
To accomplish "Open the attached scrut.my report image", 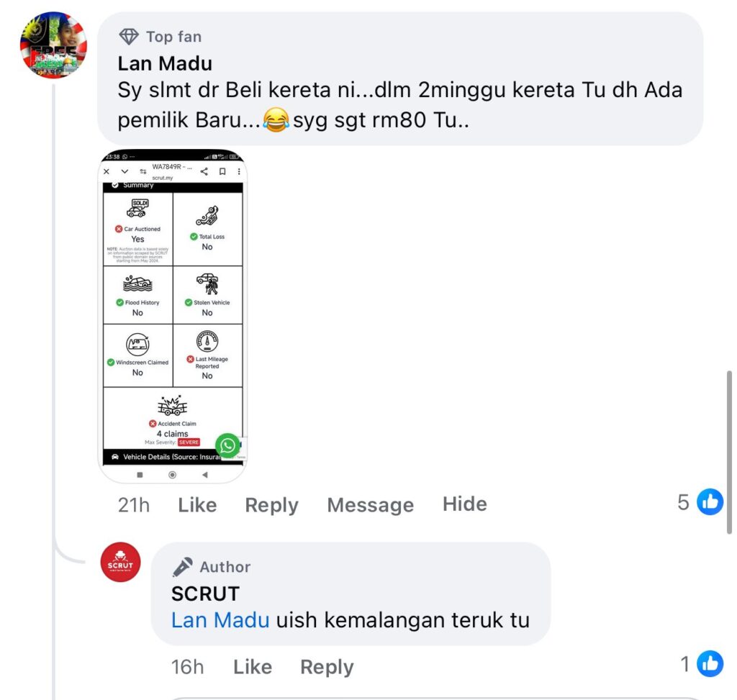I will (x=173, y=316).
